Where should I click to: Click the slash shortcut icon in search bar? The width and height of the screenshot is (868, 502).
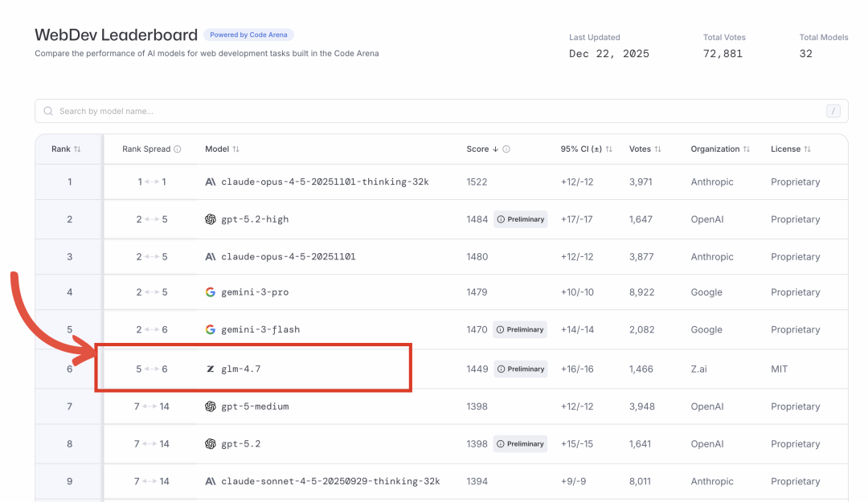[x=833, y=112]
